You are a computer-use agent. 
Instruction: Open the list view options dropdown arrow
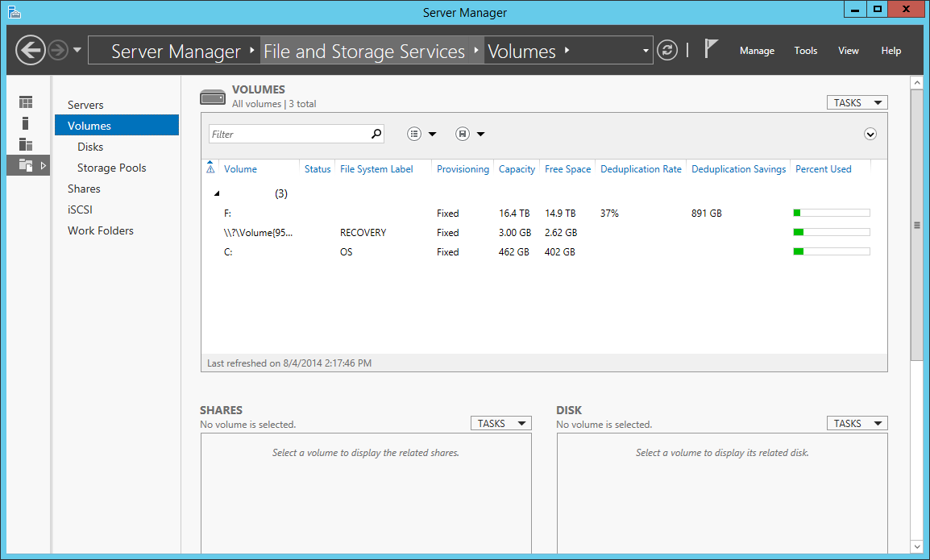433,133
